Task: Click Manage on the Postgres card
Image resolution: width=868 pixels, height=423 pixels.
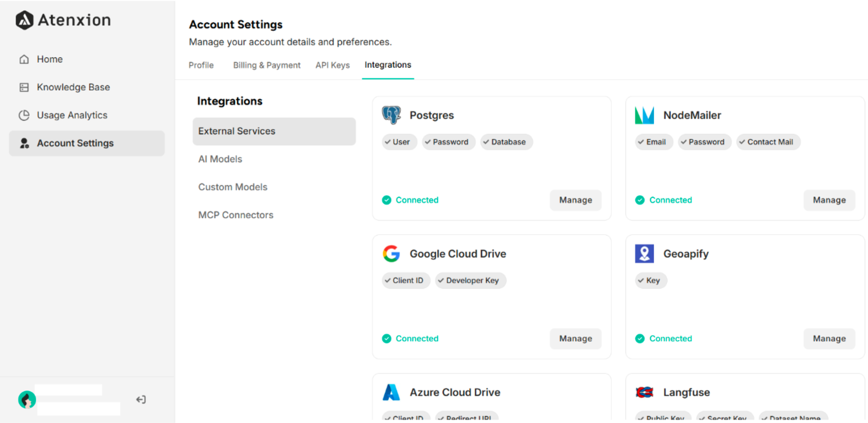Action: click(x=575, y=200)
